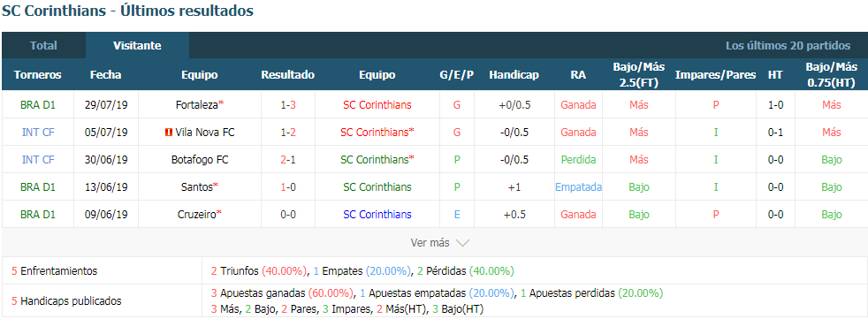This screenshot has height=319, width=868.
Task: Open the Botafogo FC team link
Action: click(200, 159)
